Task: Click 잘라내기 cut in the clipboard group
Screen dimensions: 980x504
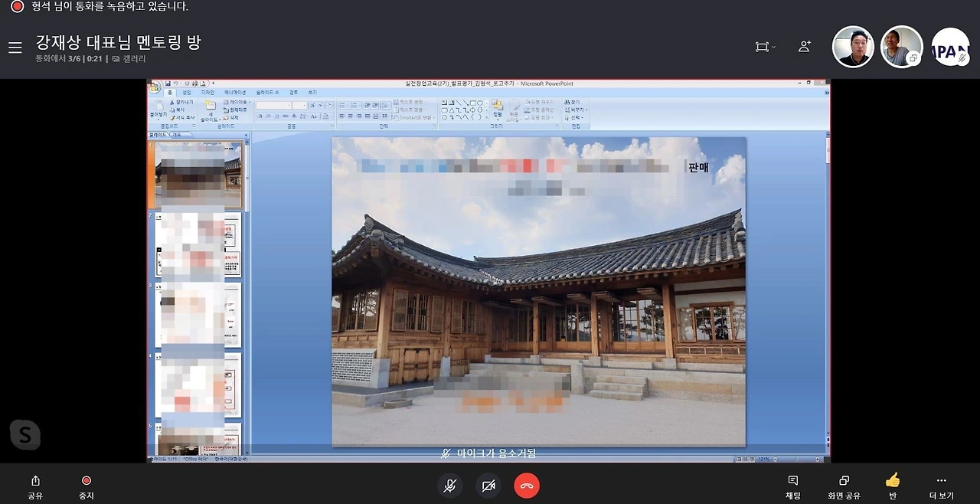Action: (x=182, y=102)
